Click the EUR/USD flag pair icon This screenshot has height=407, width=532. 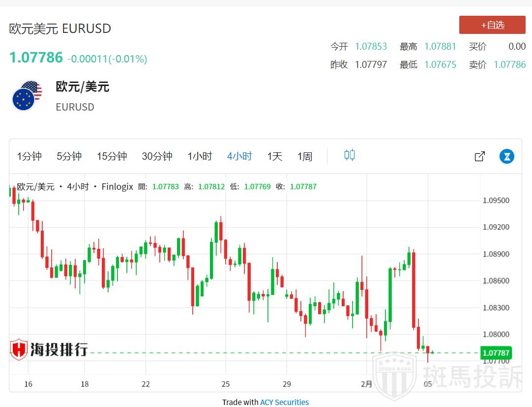pyautogui.click(x=27, y=96)
